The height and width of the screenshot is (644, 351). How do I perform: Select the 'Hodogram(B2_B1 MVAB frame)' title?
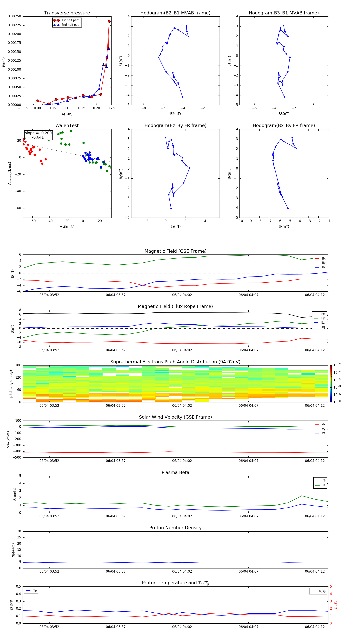tap(175, 13)
